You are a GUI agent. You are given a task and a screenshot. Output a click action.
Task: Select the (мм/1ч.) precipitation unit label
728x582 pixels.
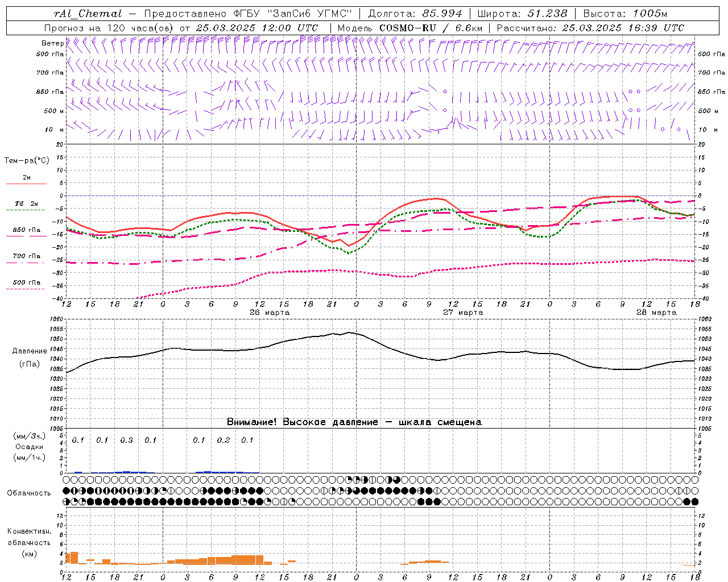coord(29,458)
